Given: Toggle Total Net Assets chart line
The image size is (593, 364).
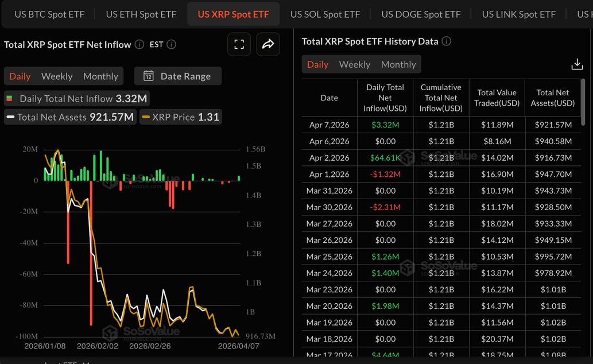Looking at the screenshot, I should [x=70, y=117].
